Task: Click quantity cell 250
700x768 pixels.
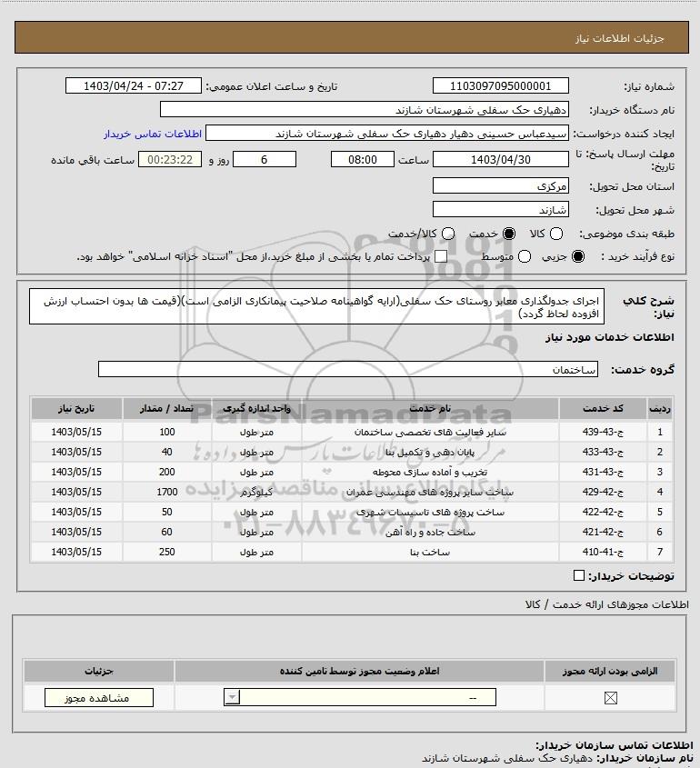Action: click(x=167, y=552)
